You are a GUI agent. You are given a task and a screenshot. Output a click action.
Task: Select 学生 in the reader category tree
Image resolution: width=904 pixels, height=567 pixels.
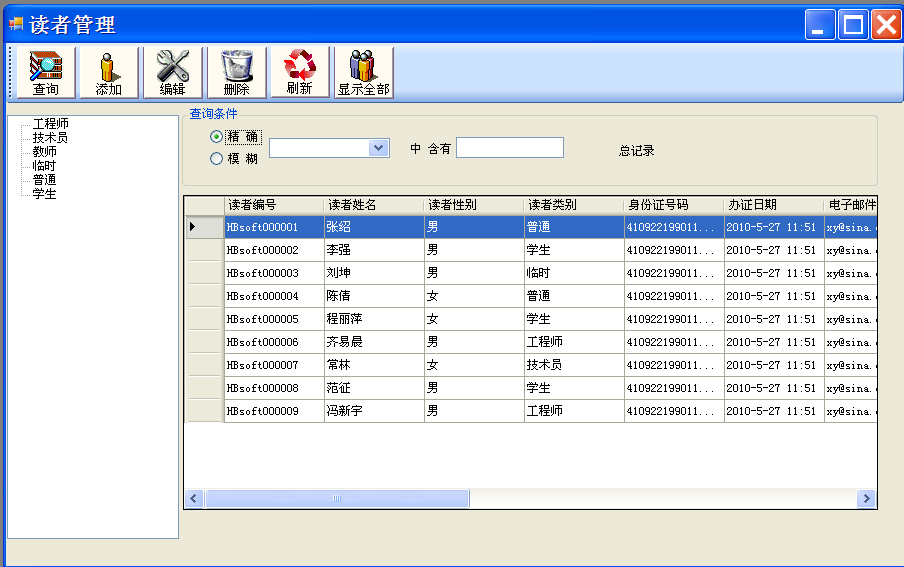point(44,194)
